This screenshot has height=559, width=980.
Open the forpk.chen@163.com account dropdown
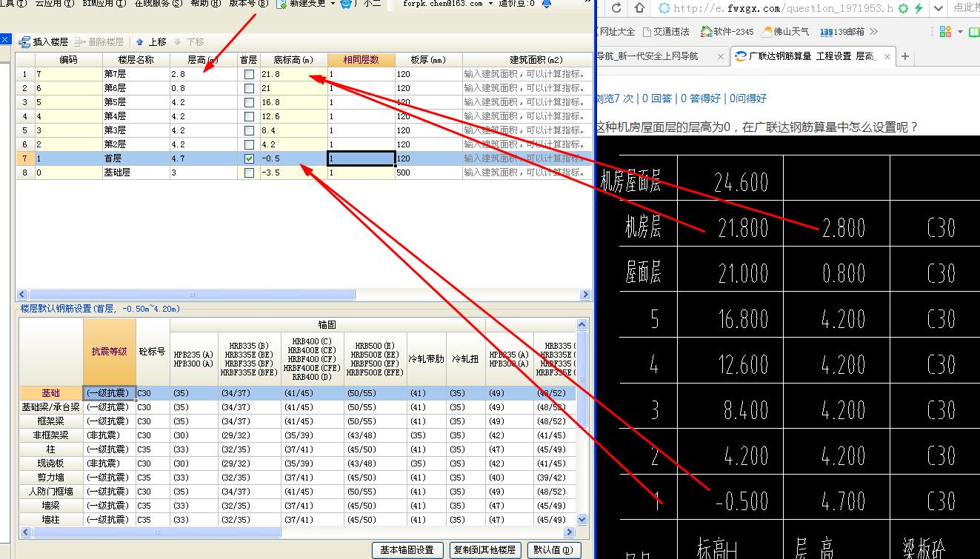(x=490, y=4)
